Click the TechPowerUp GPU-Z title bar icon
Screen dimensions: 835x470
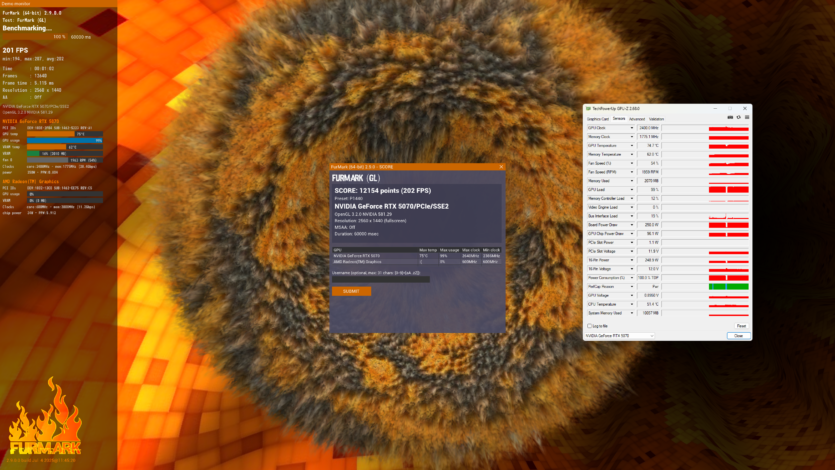click(588, 109)
